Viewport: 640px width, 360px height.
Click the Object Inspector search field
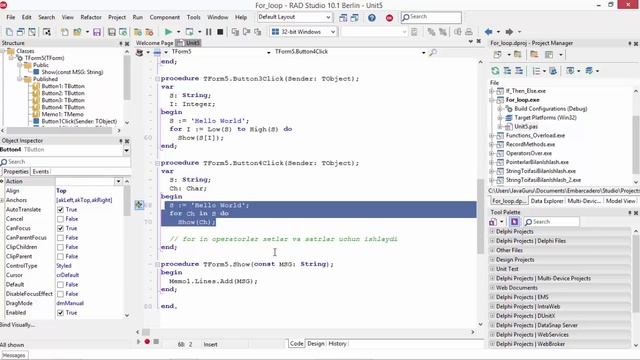[x=65, y=162]
